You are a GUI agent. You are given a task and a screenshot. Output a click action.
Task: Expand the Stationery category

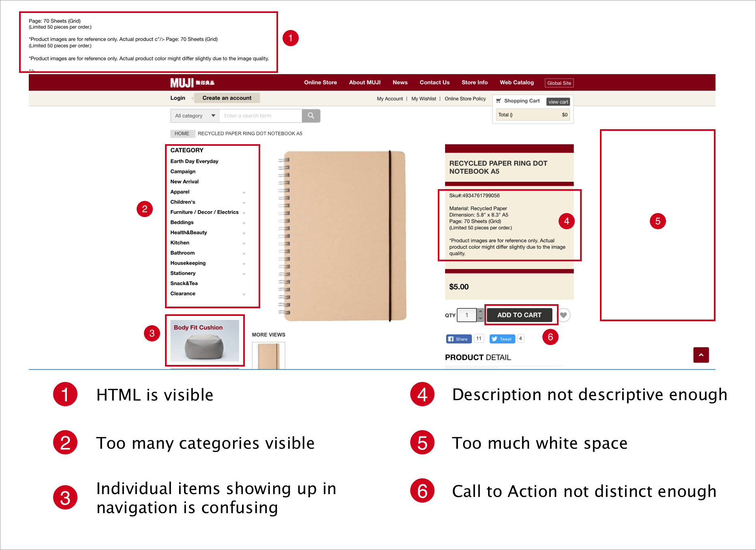click(x=244, y=274)
